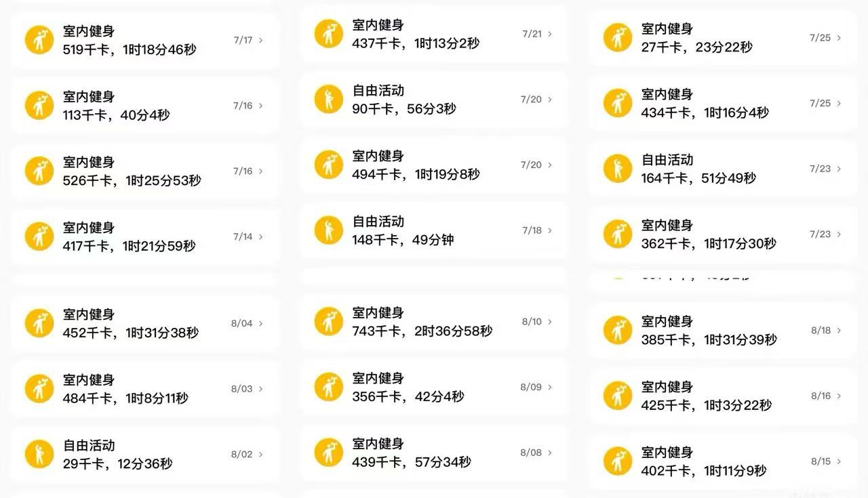Open the 439千卡 57分34秒 workout record
Viewport: 868px width, 498px height.
pos(434,453)
